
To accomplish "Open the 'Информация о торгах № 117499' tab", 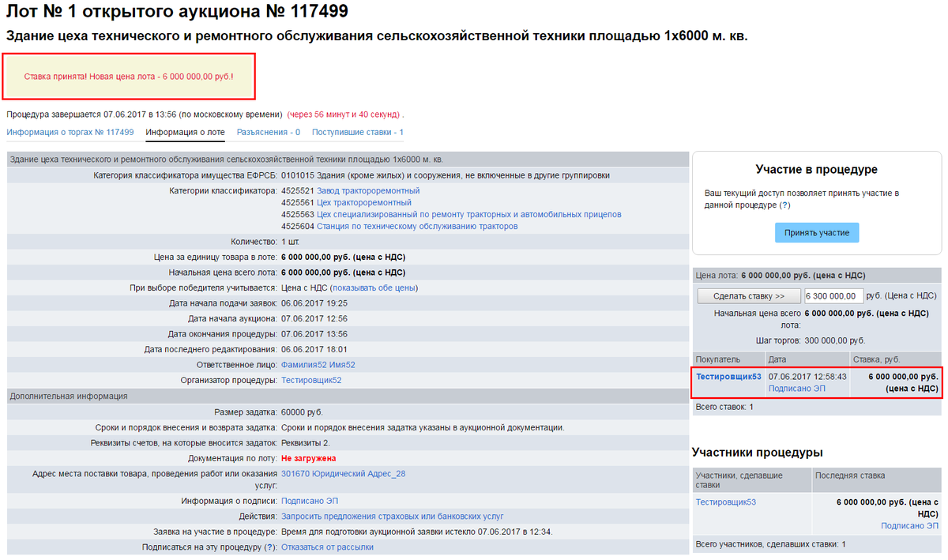I will click(x=70, y=132).
